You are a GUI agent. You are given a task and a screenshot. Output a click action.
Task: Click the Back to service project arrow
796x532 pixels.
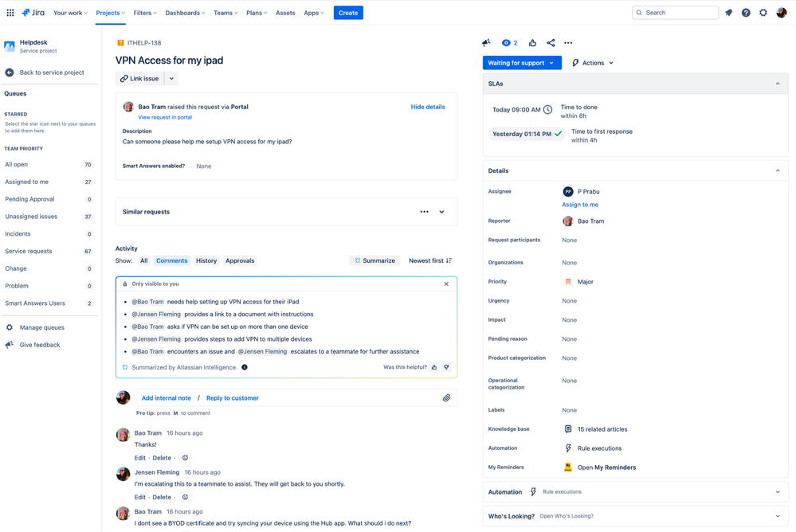tap(9, 72)
